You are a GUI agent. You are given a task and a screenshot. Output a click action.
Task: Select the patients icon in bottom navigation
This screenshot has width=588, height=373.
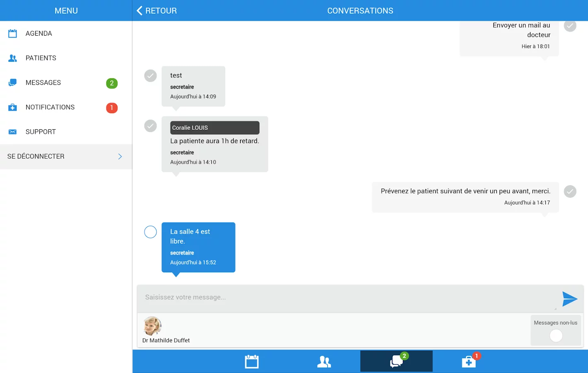[x=324, y=361]
